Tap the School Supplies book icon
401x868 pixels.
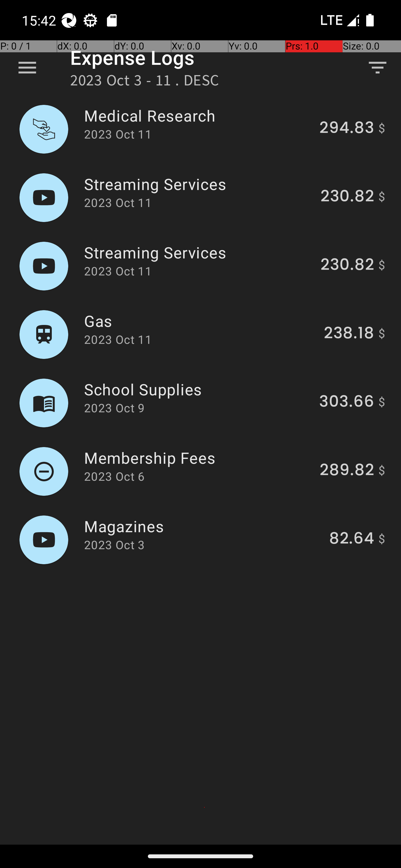[44, 403]
